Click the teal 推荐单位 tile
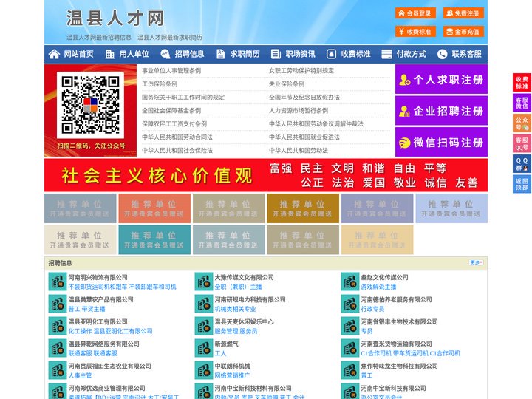This screenshot has height=399, width=532. [154, 239]
